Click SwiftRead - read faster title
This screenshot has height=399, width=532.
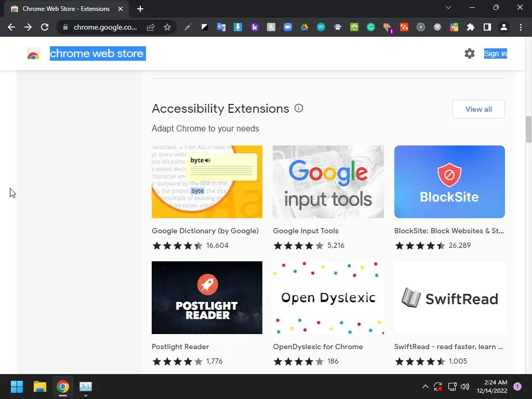click(x=448, y=347)
